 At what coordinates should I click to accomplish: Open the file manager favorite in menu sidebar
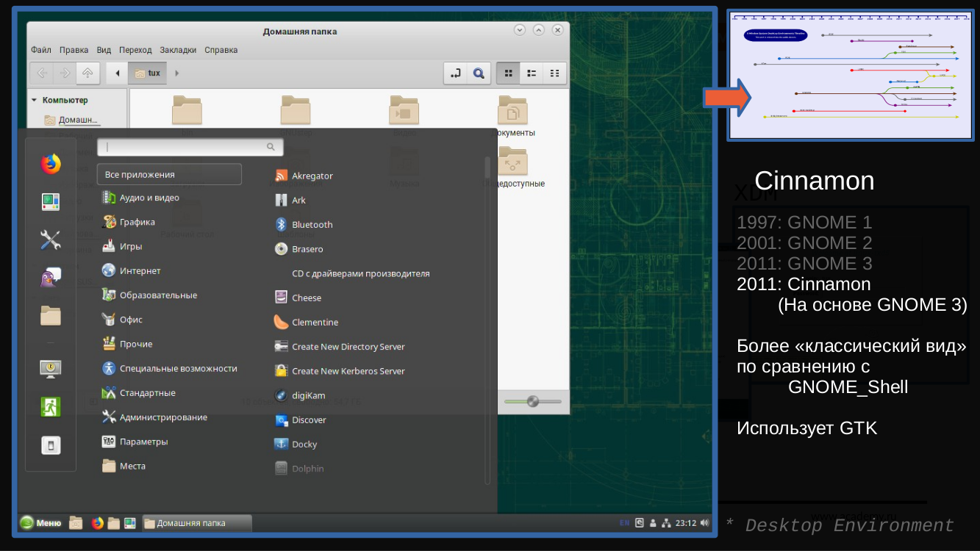[x=51, y=316]
